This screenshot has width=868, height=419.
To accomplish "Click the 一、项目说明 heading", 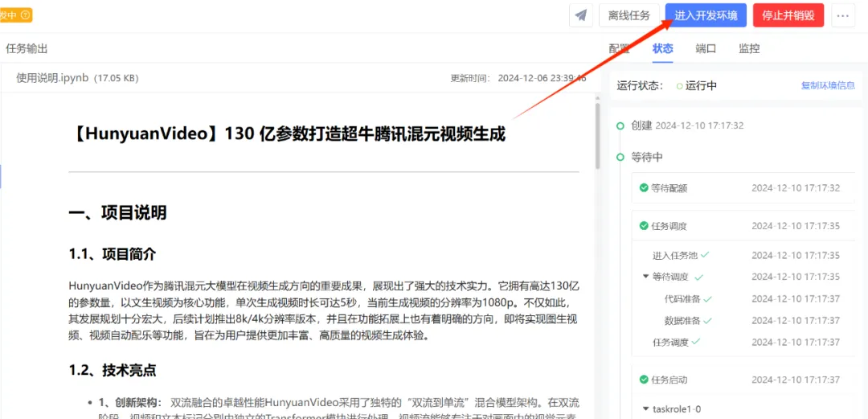I will click(117, 213).
